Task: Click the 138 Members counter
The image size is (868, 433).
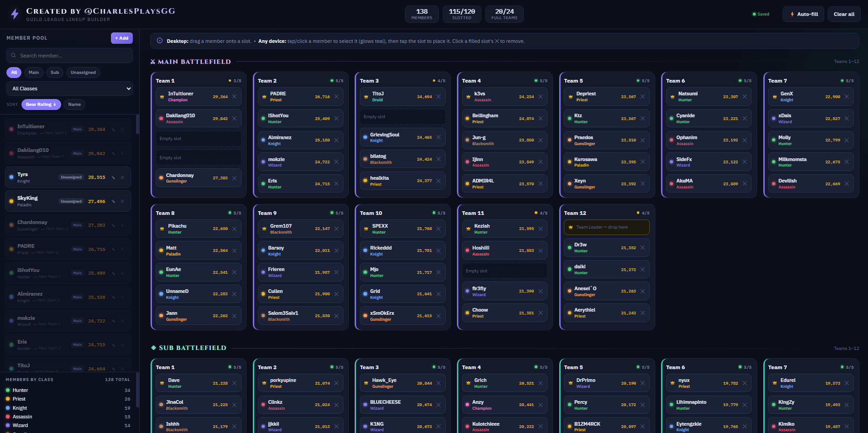Action: (422, 14)
